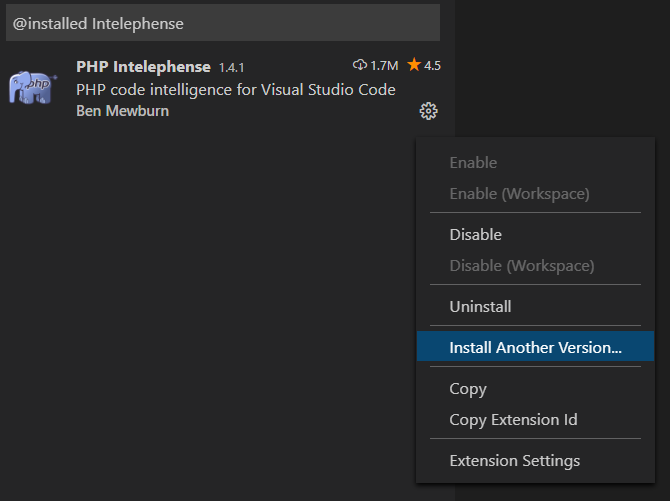Click the Manage gear icon for PHP Intelephense
Screen dimensions: 670x501
[x=428, y=111]
